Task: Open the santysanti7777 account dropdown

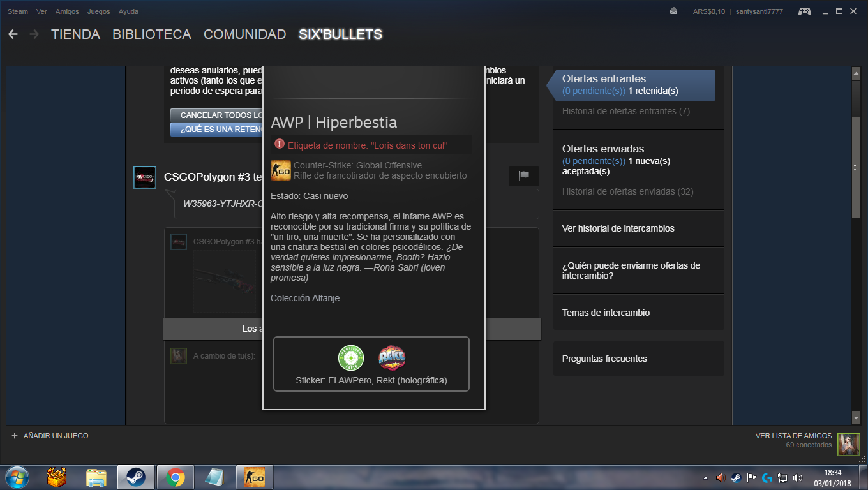Action: tap(759, 11)
